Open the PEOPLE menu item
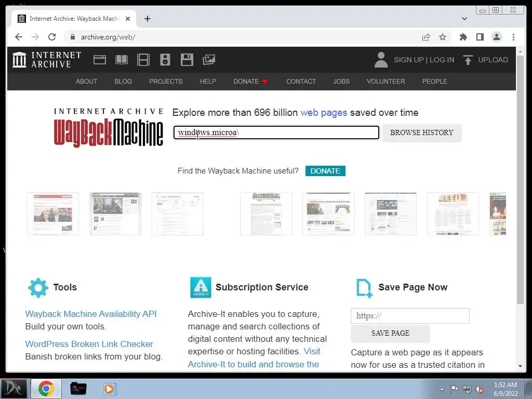The height and width of the screenshot is (399, 532). pos(435,82)
